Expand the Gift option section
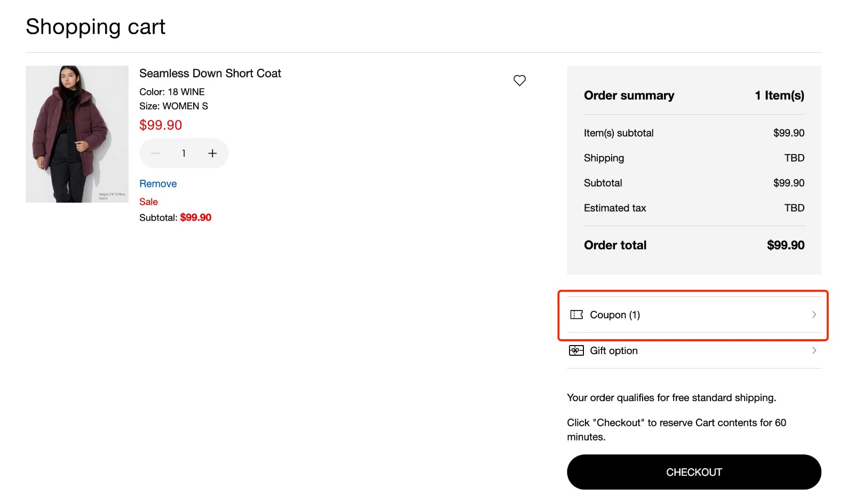The height and width of the screenshot is (504, 854). [613, 350]
